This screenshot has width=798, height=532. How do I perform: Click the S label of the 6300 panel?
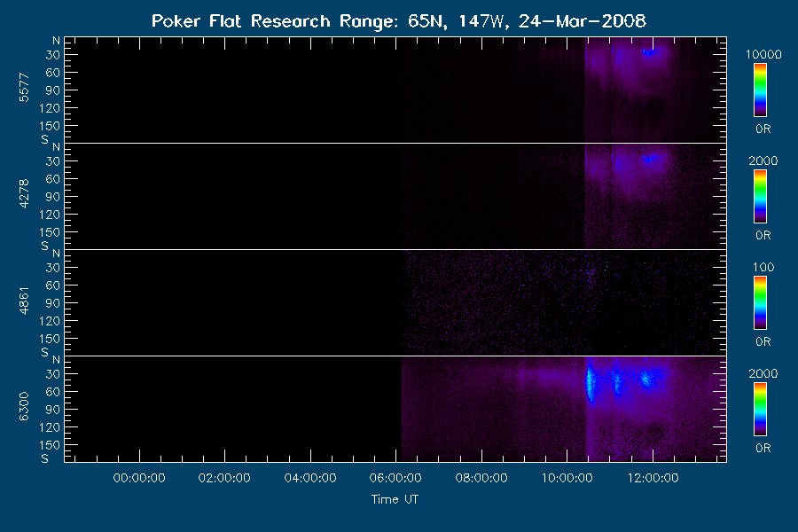(x=45, y=458)
